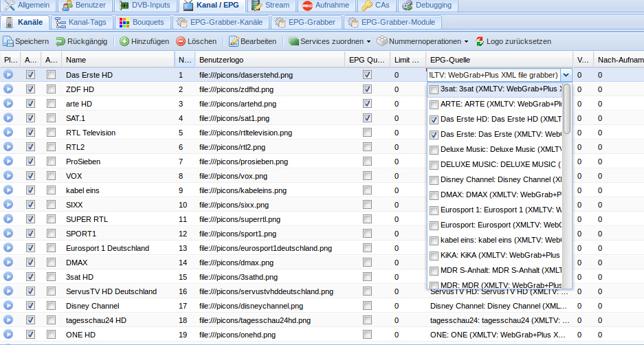The width and height of the screenshot is (644, 345).
Task: Click the EPG-Quelle column header
Action: [499, 60]
